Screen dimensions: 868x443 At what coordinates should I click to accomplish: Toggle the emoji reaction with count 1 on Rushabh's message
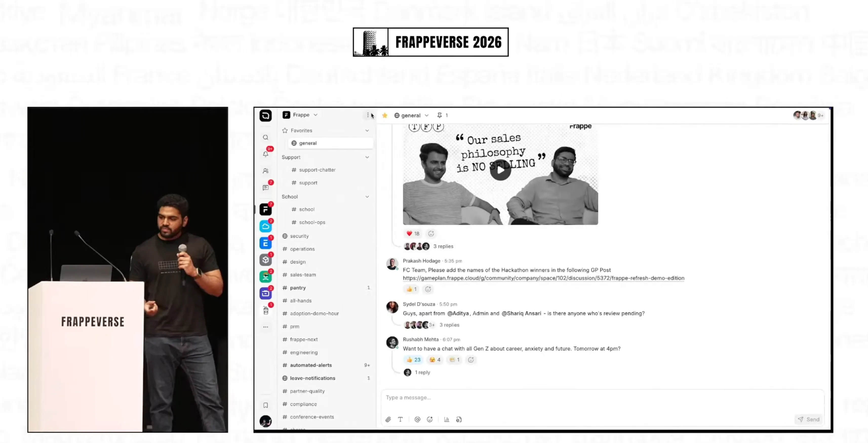pyautogui.click(x=455, y=360)
